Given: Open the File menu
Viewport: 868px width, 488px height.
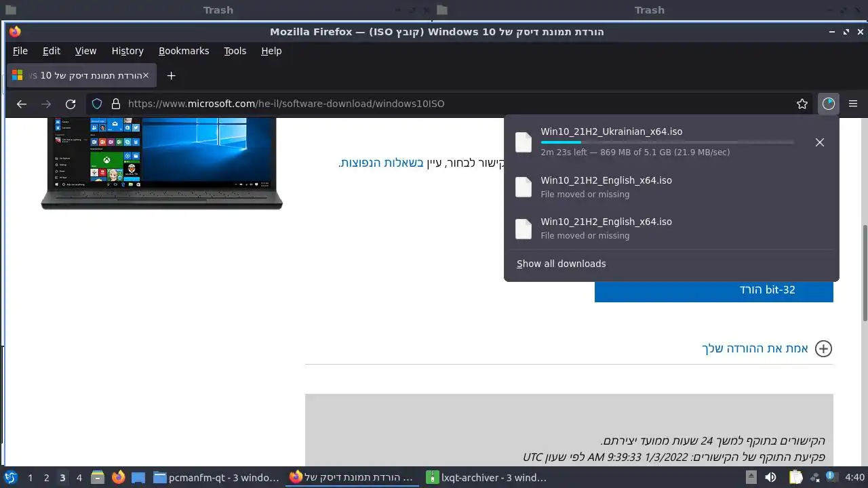Looking at the screenshot, I should pyautogui.click(x=20, y=51).
